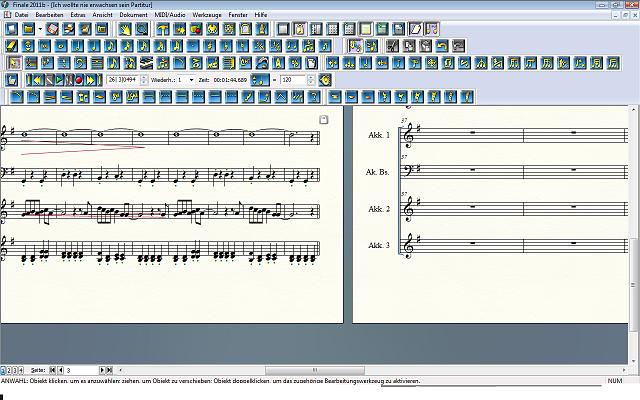Image resolution: width=640 pixels, height=400 pixels.
Task: Jump to first page button beside Seite
Action: point(51,371)
